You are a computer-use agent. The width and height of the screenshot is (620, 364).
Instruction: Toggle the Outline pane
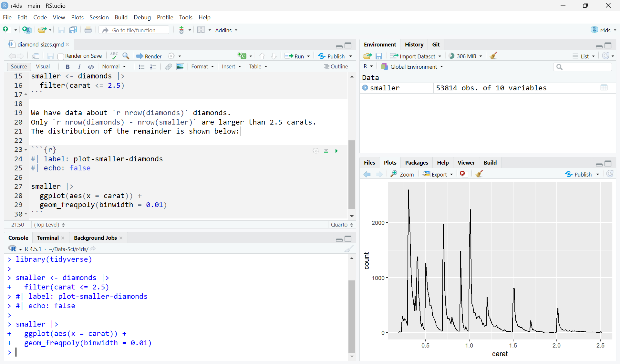[x=336, y=66]
